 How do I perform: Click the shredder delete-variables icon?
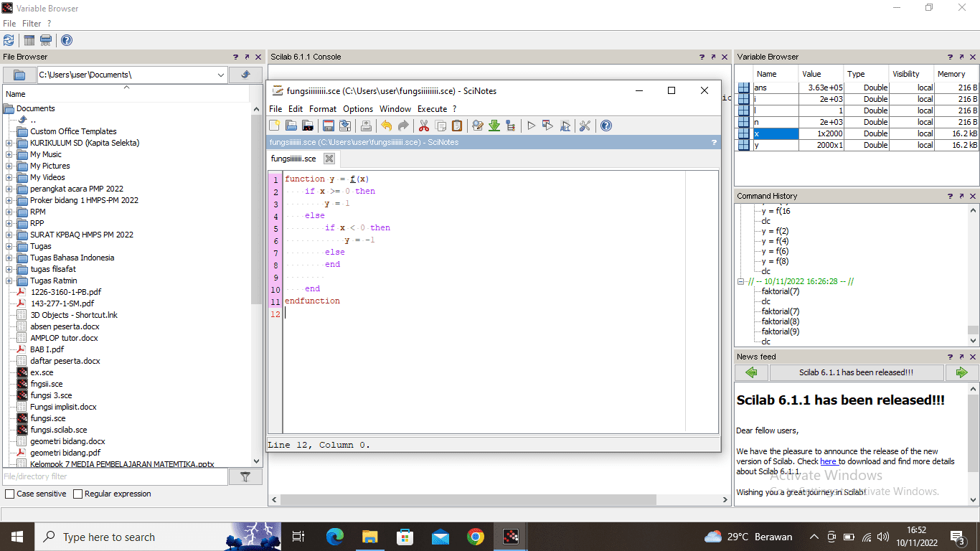pos(46,40)
